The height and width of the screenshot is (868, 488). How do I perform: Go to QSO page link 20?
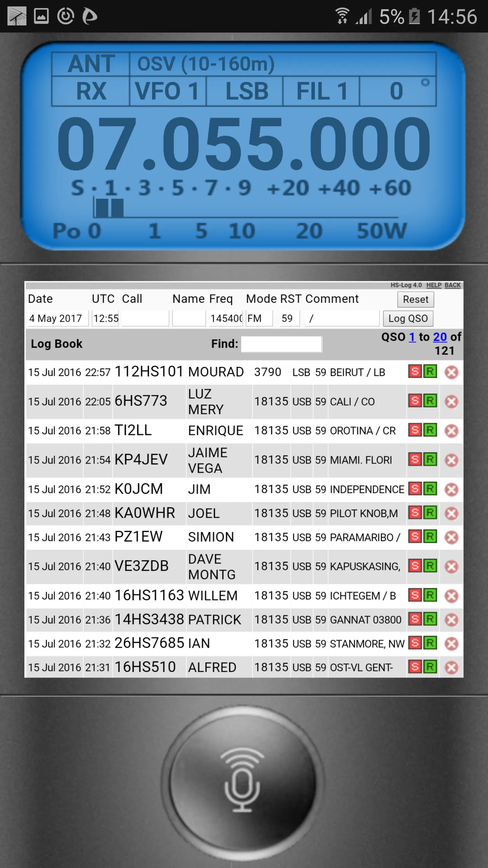(x=440, y=337)
